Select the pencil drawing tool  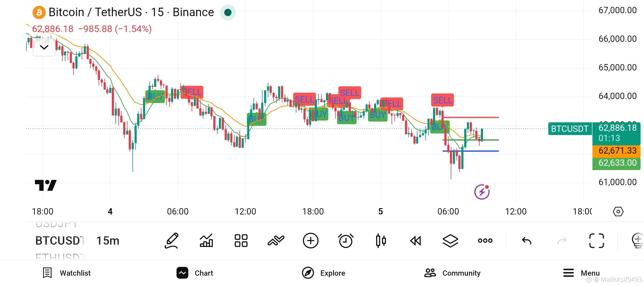click(172, 241)
